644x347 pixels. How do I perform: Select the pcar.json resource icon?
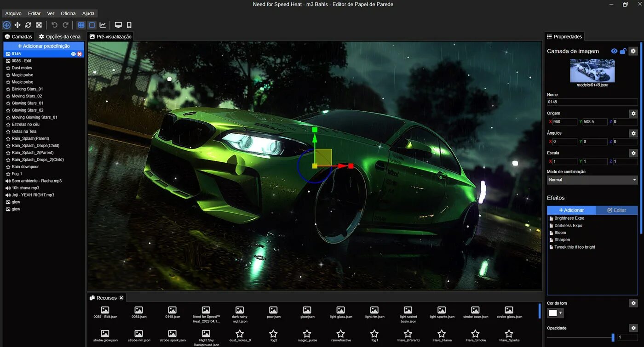[273, 310]
